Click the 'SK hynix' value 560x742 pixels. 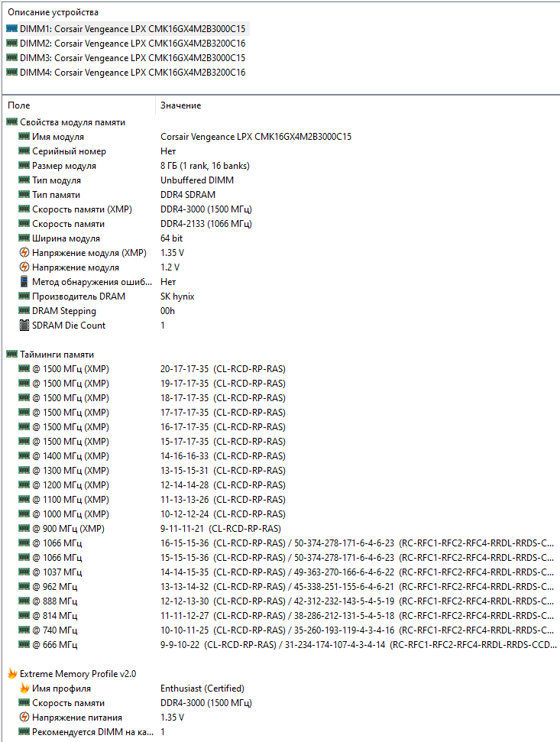click(x=177, y=296)
